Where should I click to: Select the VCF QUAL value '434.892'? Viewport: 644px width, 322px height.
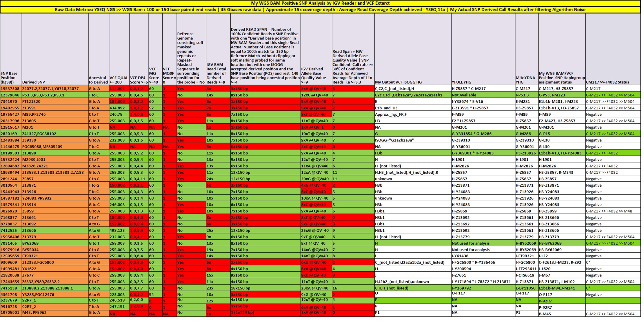click(x=119, y=108)
